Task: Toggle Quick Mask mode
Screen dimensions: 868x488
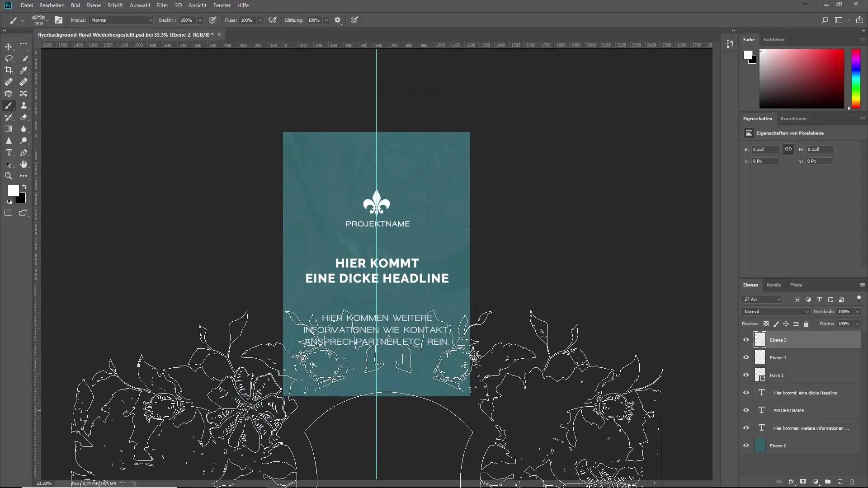Action: pos(9,213)
